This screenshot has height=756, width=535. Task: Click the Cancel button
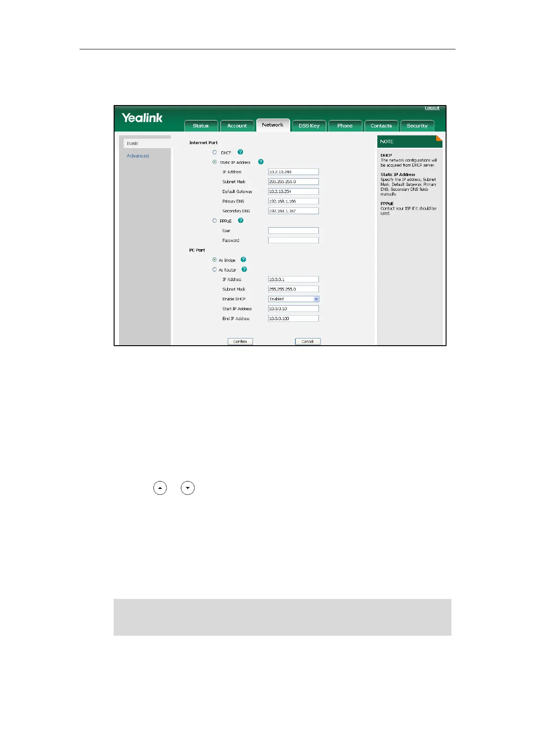[x=308, y=342]
